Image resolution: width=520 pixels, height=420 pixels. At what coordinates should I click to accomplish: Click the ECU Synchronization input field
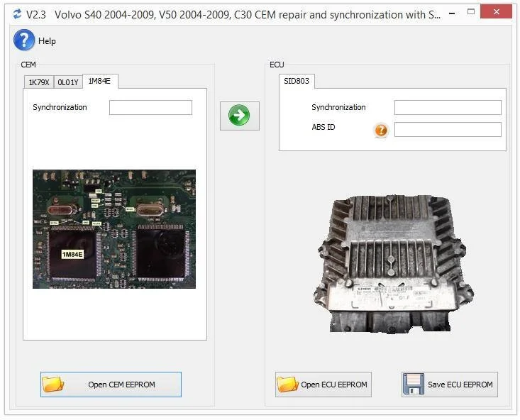(x=448, y=108)
